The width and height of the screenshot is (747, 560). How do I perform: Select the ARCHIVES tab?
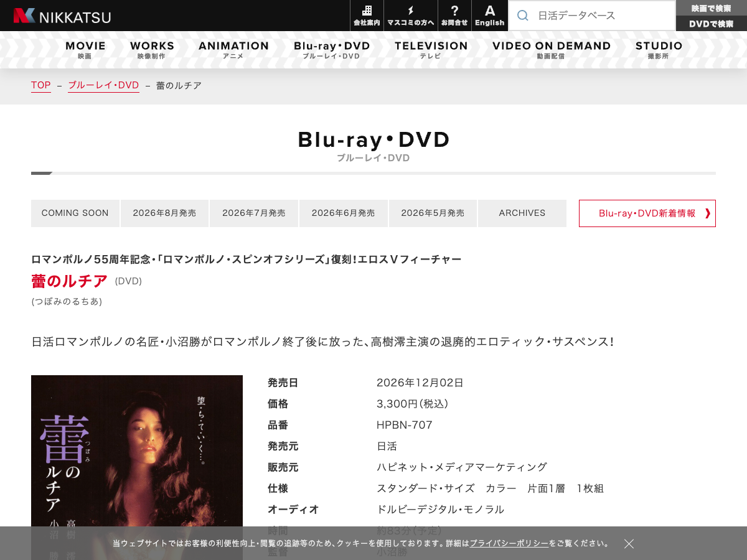click(522, 213)
